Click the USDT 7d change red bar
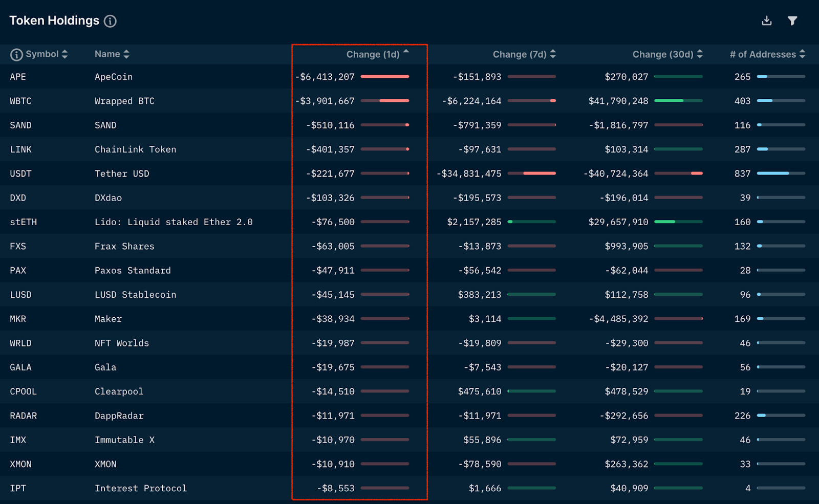This screenshot has width=819, height=504. pyautogui.click(x=540, y=173)
